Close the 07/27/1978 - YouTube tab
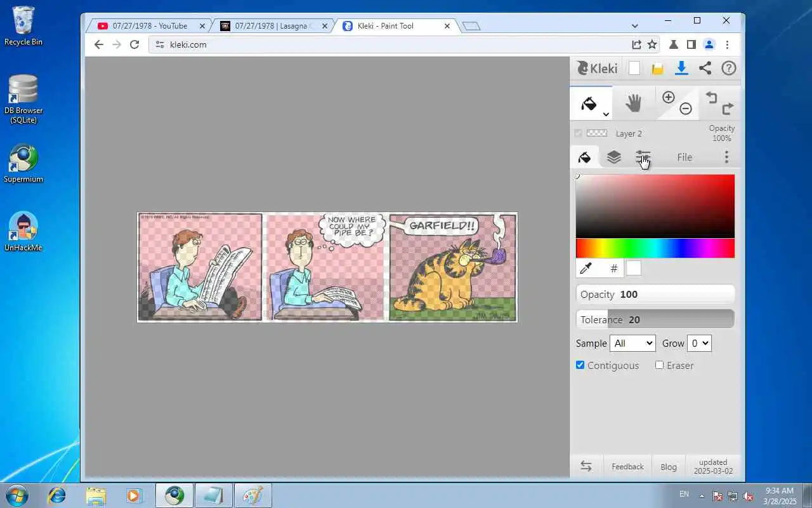This screenshot has height=508, width=812. click(202, 26)
